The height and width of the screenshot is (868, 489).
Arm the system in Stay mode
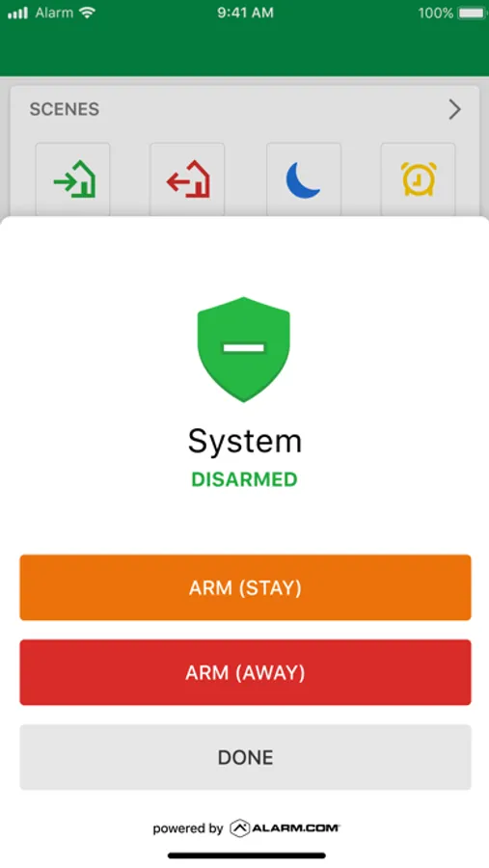click(x=245, y=587)
